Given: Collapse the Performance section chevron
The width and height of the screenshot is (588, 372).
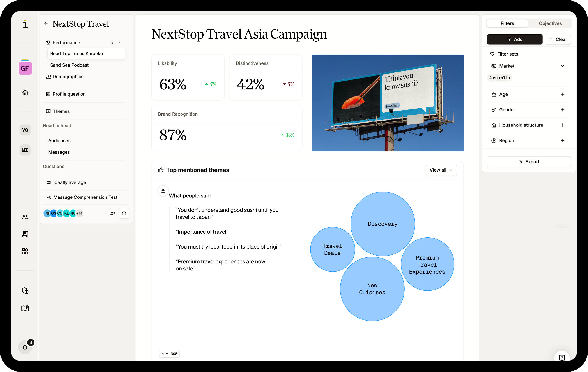Looking at the screenshot, I should click(x=119, y=42).
